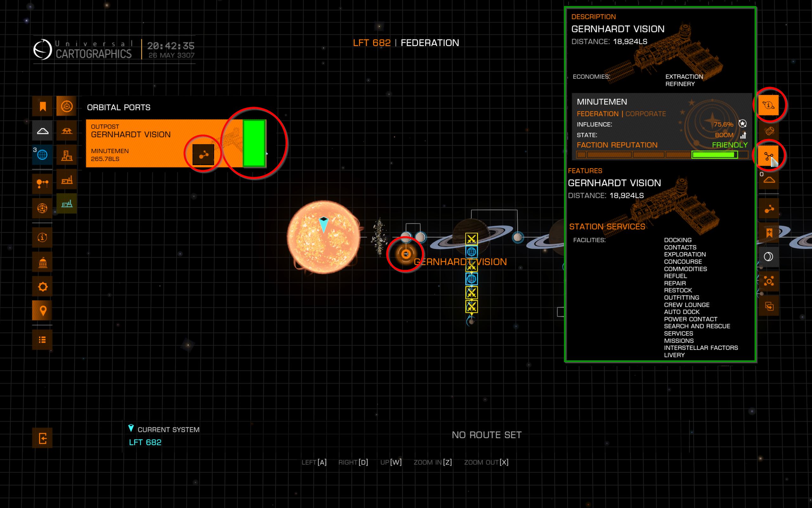
Task: Select the surface port lander icon
Action: coord(66,131)
